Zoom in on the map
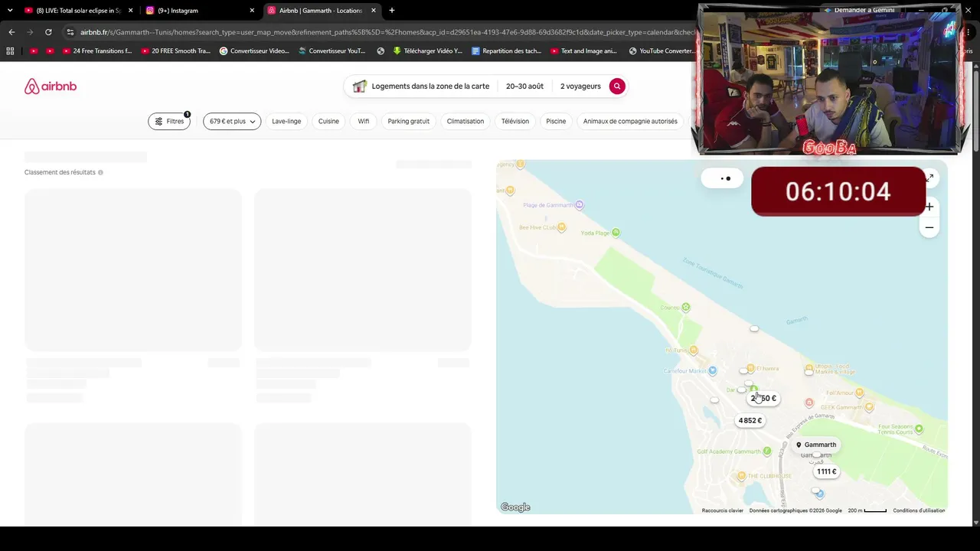The image size is (980, 551). tap(929, 207)
